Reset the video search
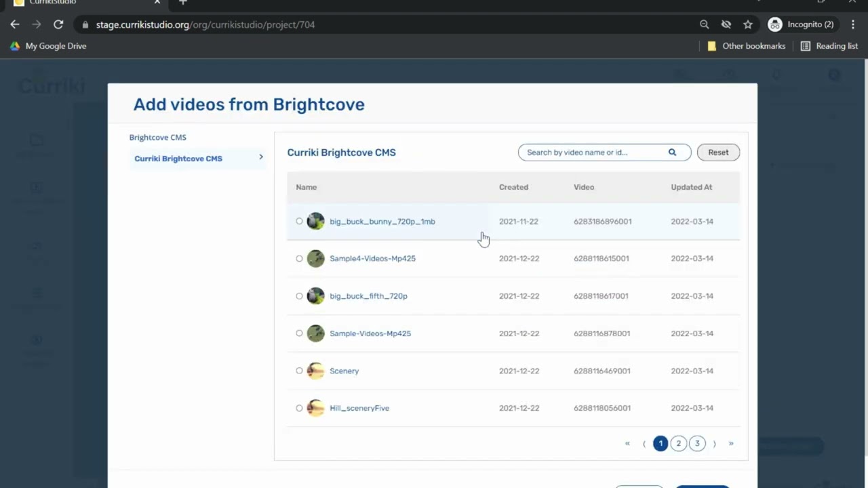 pyautogui.click(x=718, y=152)
